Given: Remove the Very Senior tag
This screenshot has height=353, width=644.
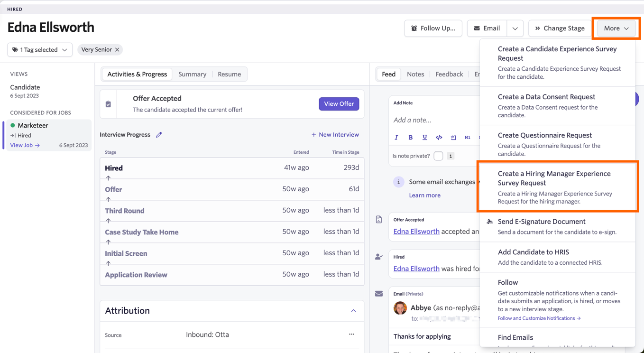Looking at the screenshot, I should 118,50.
